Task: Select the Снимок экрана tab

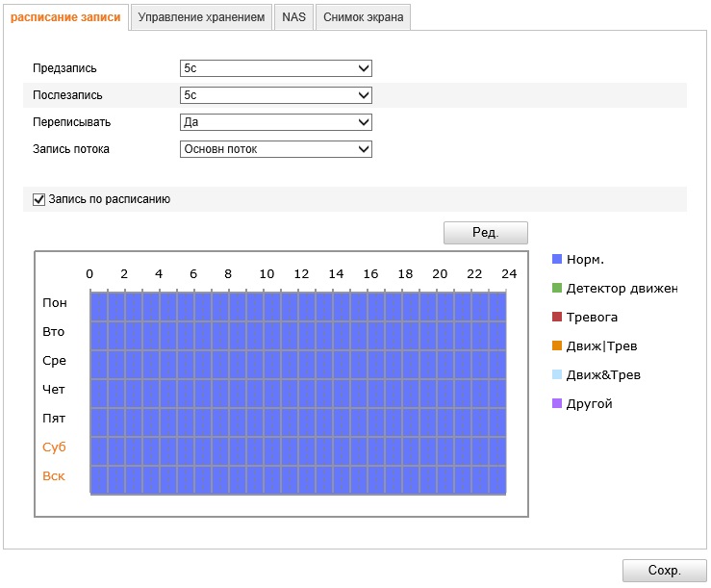Action: 363,16
